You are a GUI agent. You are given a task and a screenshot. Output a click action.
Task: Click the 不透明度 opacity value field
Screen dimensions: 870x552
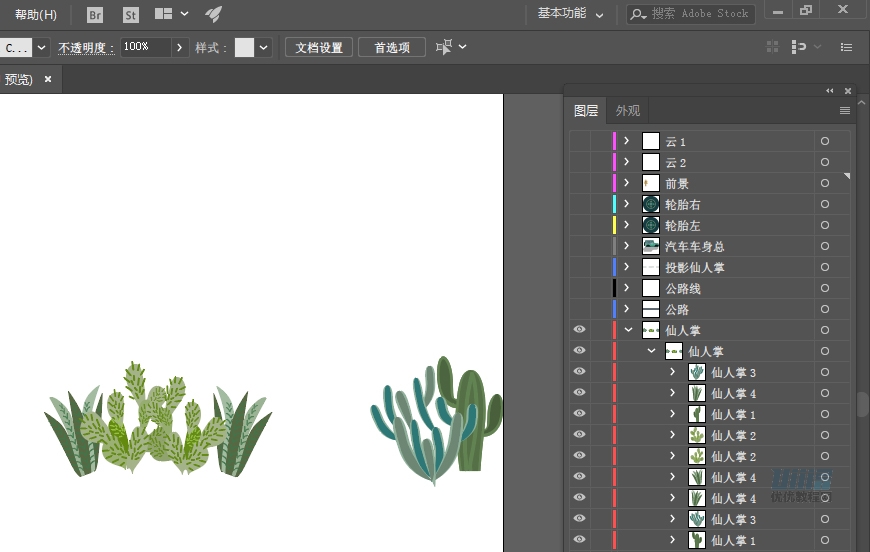pos(145,47)
